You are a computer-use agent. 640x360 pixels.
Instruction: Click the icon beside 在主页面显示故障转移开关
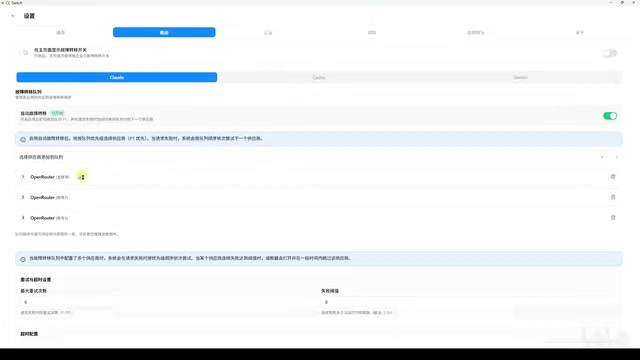(x=25, y=53)
